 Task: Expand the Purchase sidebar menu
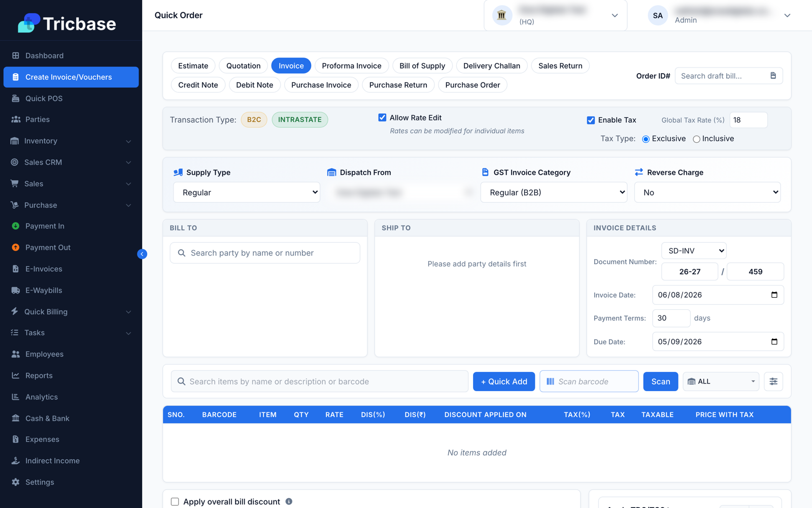[x=71, y=205]
